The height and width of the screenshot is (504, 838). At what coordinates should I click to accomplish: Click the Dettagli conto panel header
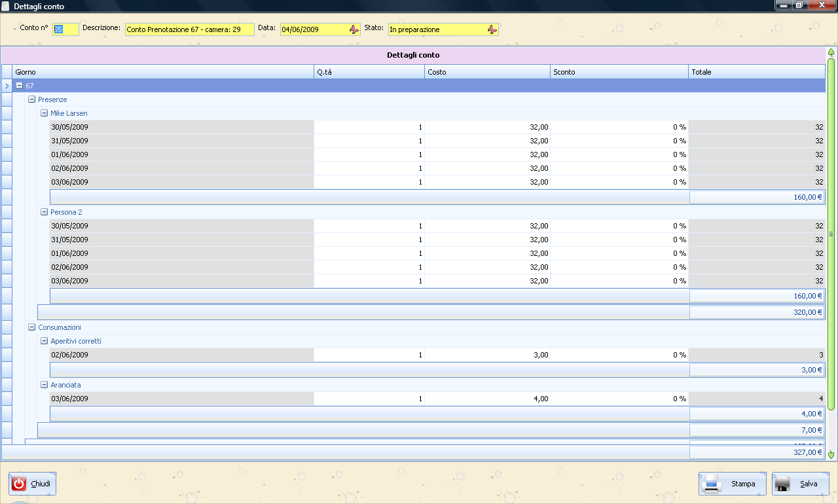[x=413, y=55]
